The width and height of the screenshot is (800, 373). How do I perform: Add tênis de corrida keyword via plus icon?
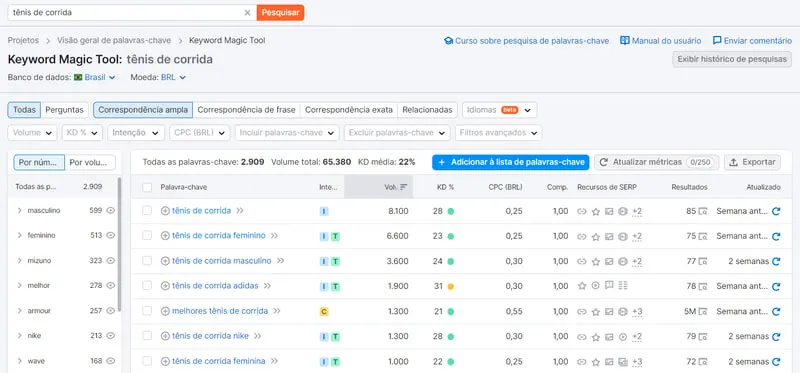[x=165, y=211]
